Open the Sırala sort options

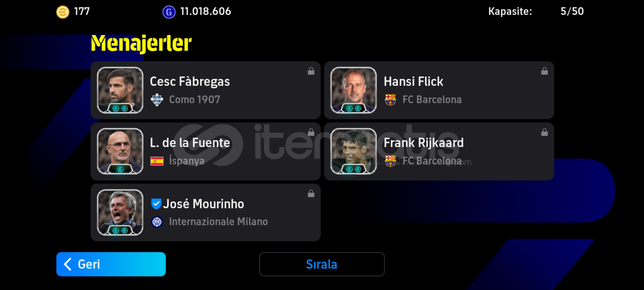coord(322,264)
